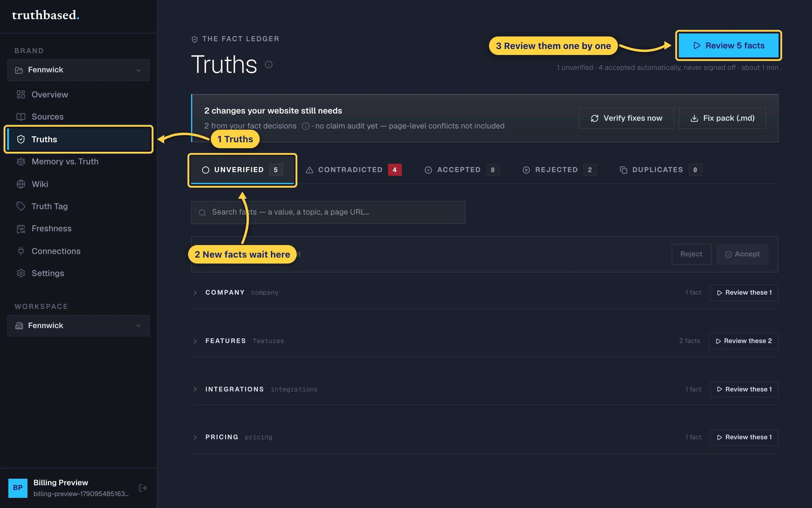
Task: Open the Wiki page
Action: (79, 184)
